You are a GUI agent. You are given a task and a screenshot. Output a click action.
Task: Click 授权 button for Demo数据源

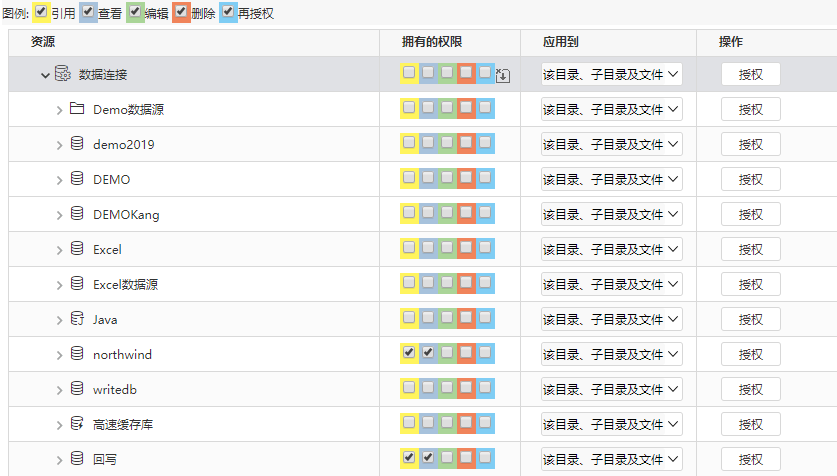(x=751, y=109)
